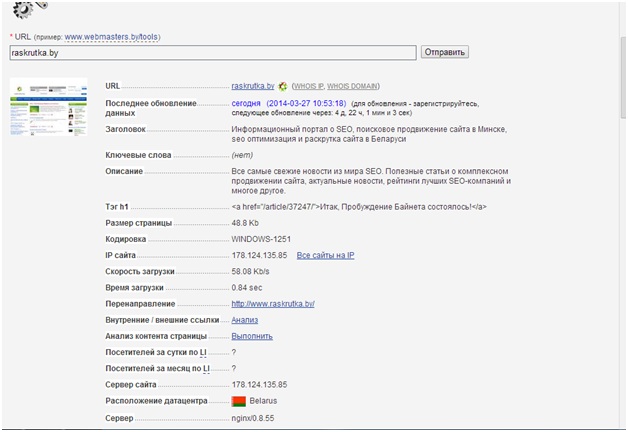Click the 178.124.135.85 IP сайта value
This screenshot has width=628, height=432.
tap(259, 255)
